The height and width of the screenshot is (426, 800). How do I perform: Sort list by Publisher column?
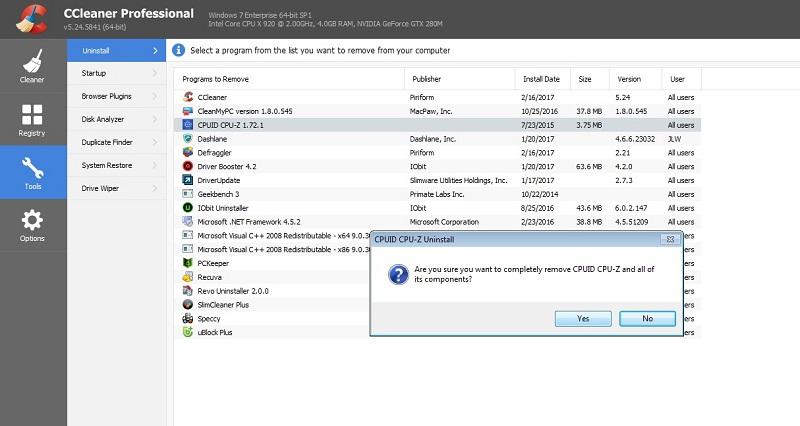(x=460, y=79)
